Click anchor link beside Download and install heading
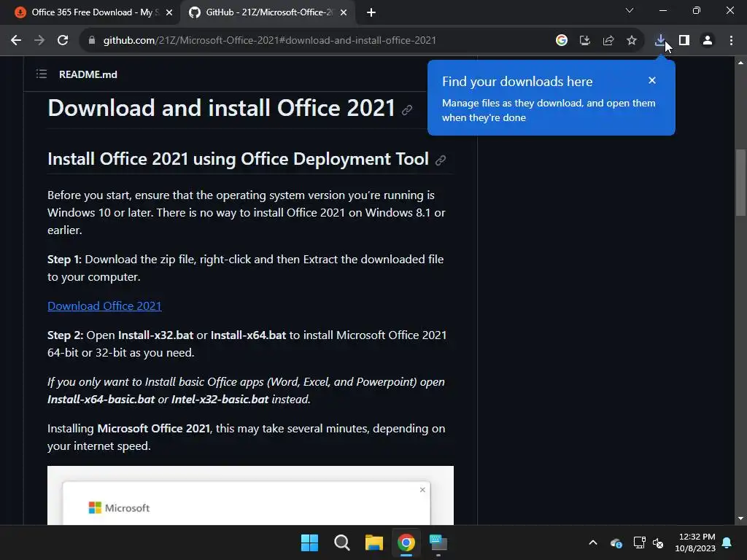747x560 pixels. click(407, 110)
